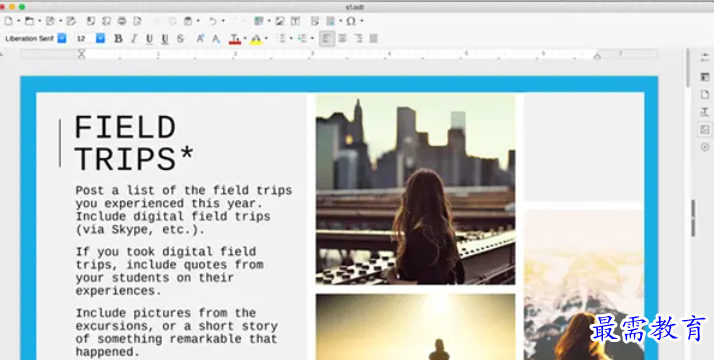Set paragraph alignment to right
714x360 pixels.
click(x=358, y=39)
